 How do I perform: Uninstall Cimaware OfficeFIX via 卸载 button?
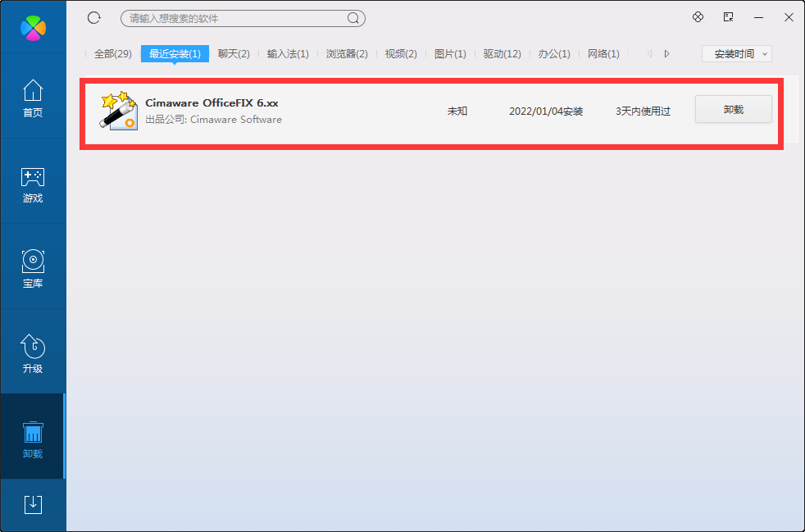point(733,109)
